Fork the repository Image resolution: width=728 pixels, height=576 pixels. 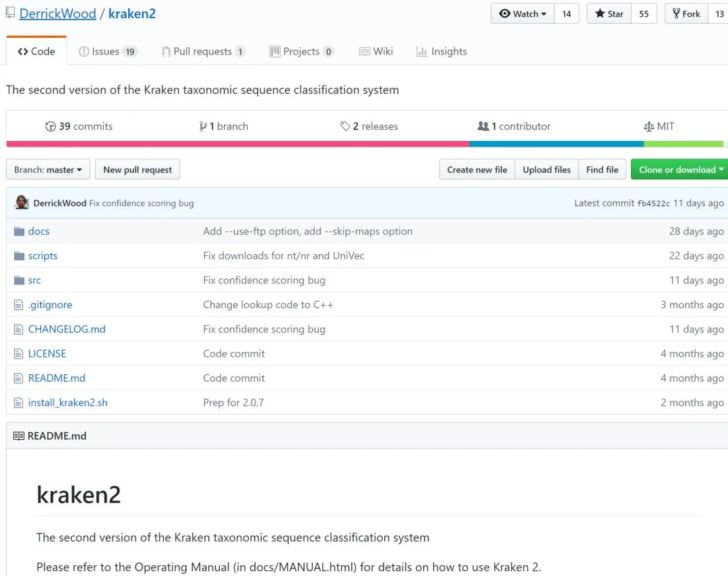pyautogui.click(x=686, y=13)
